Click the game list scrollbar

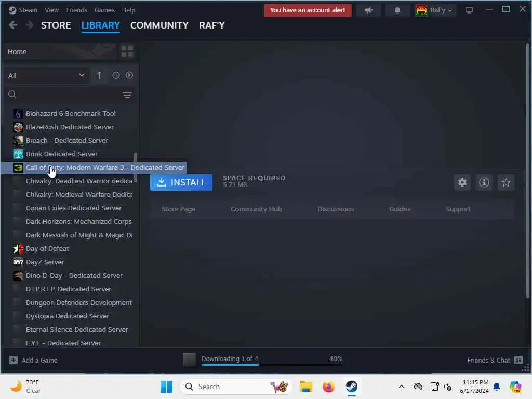coord(136,168)
